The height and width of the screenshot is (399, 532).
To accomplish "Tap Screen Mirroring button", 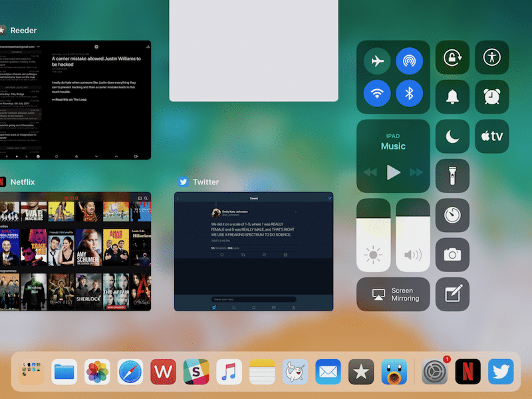I will pyautogui.click(x=393, y=295).
